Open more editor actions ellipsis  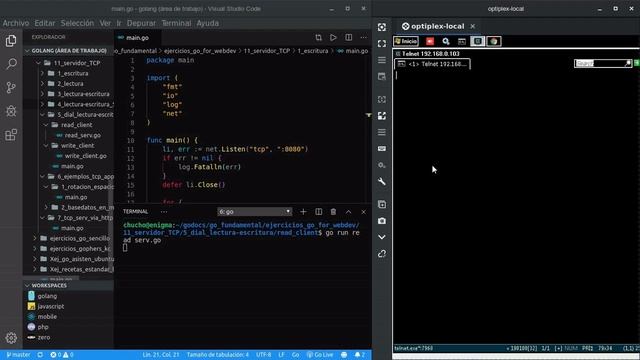coord(363,38)
